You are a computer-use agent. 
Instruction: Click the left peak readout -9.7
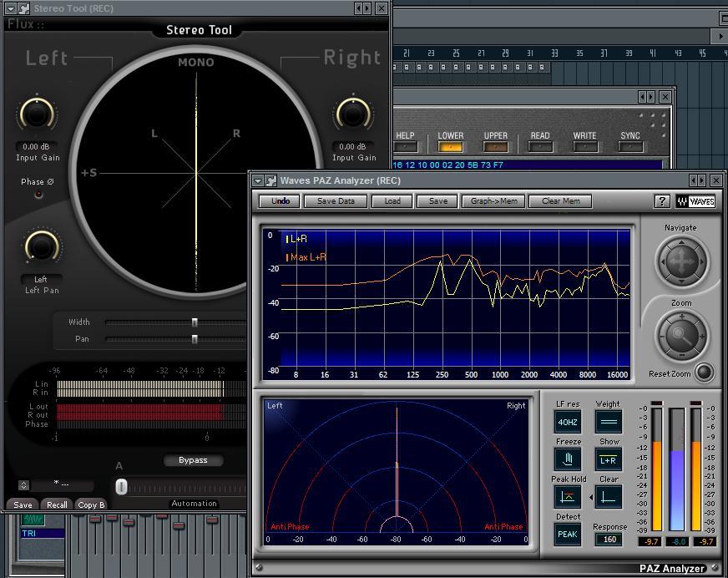[x=651, y=541]
